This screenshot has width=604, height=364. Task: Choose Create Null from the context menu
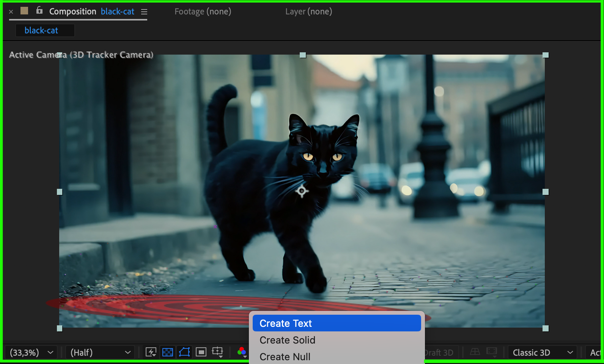pyautogui.click(x=337, y=357)
